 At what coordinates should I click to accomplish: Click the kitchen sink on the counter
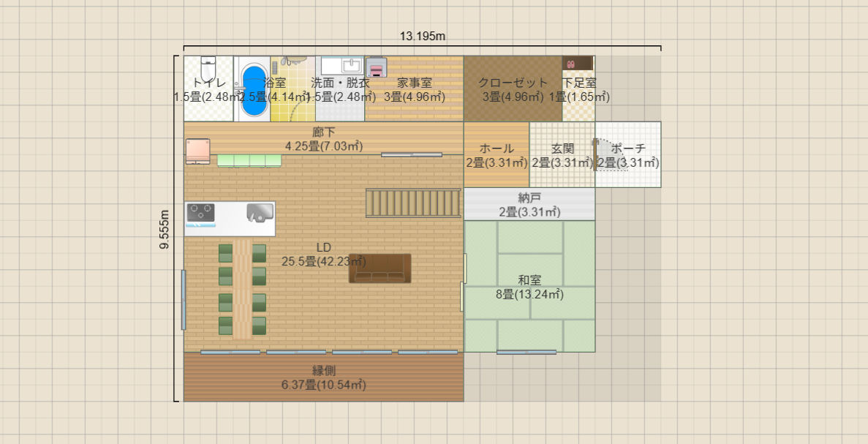point(260,213)
